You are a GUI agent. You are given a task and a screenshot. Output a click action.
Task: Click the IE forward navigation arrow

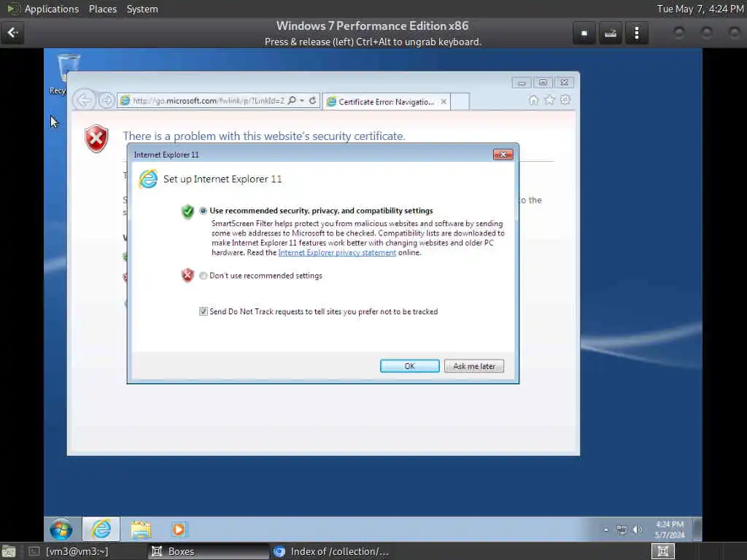click(x=107, y=101)
